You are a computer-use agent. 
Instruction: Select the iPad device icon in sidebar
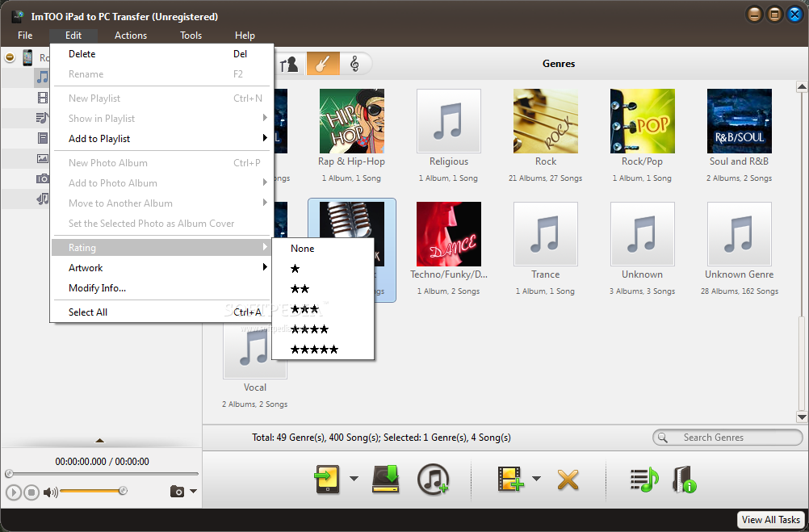[x=28, y=57]
